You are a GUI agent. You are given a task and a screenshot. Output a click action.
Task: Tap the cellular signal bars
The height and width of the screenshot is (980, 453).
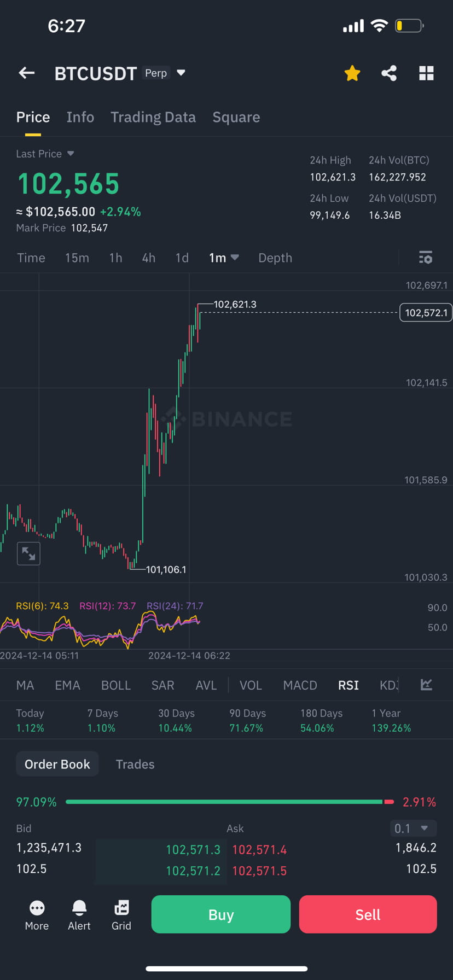(x=353, y=26)
